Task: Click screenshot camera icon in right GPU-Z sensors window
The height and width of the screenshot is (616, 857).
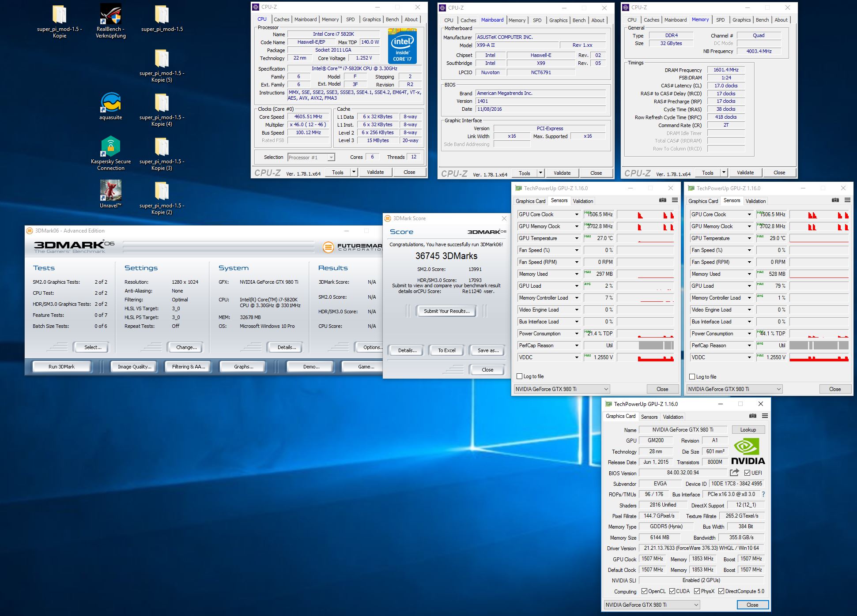Action: pyautogui.click(x=835, y=200)
